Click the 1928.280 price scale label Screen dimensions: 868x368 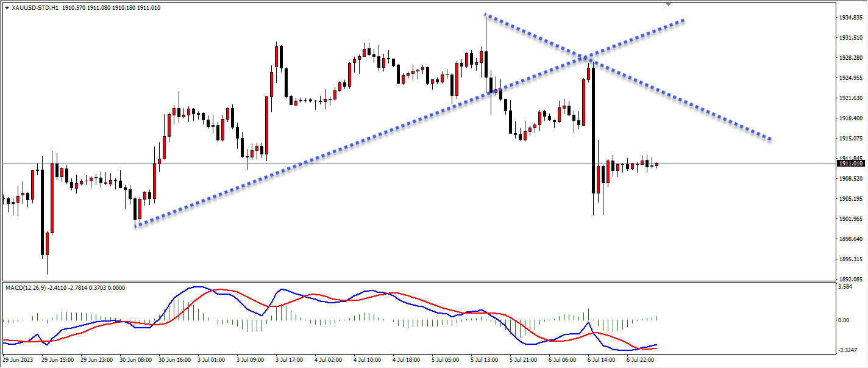click(850, 58)
